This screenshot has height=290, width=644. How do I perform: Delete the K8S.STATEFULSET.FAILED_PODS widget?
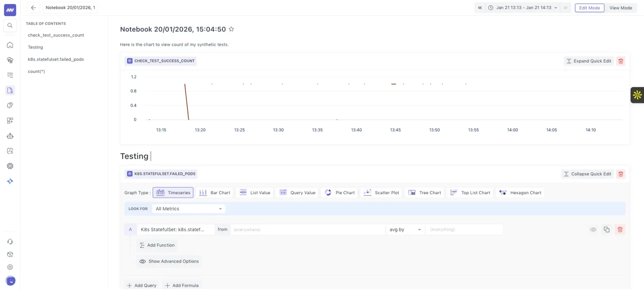click(x=621, y=174)
